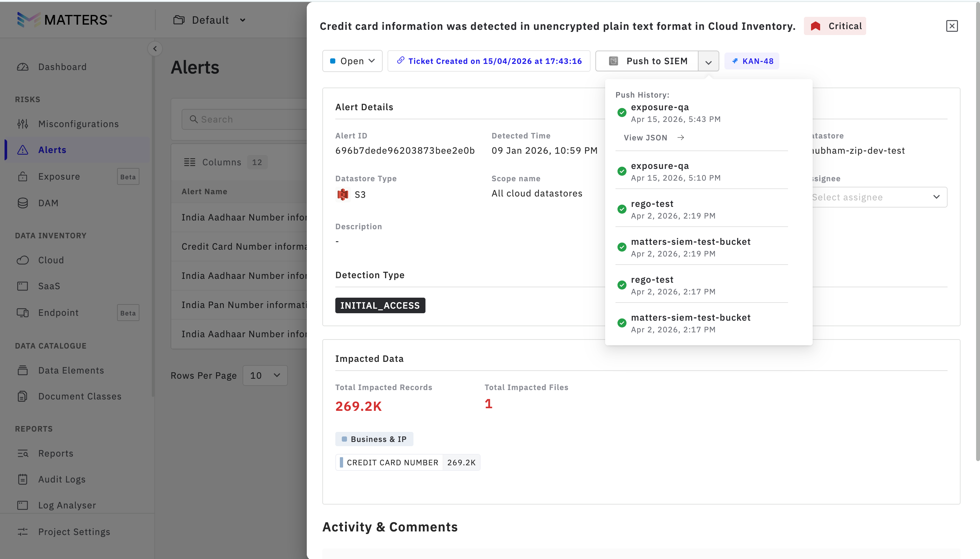Change Rows Per Page dropdown value
This screenshot has width=980, height=559.
tap(265, 375)
